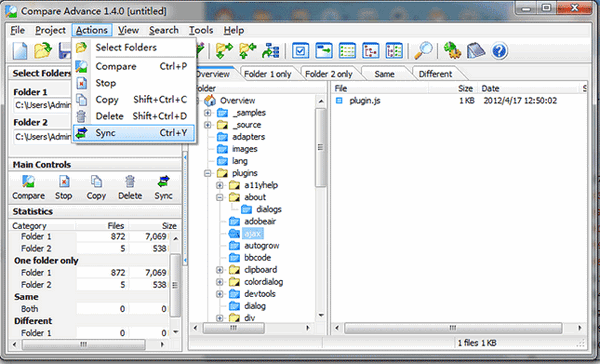Select plugin.js in the file list
The image size is (600, 364).
(x=365, y=101)
